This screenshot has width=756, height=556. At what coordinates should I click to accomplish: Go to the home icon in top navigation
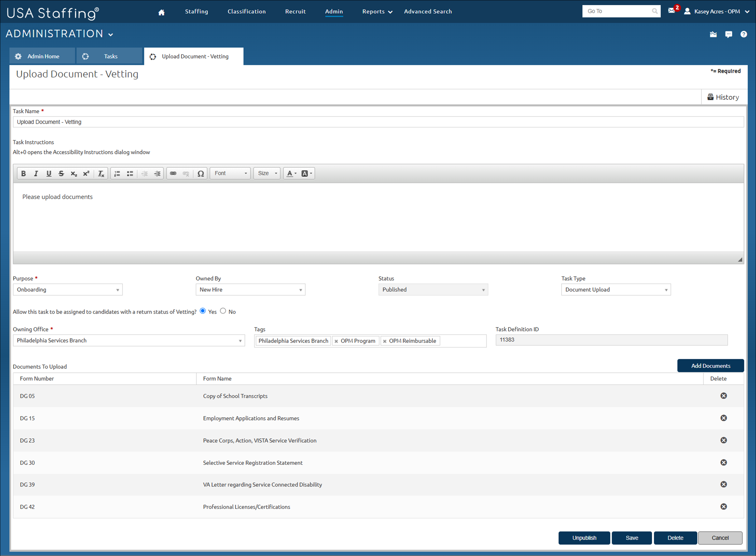(x=162, y=12)
